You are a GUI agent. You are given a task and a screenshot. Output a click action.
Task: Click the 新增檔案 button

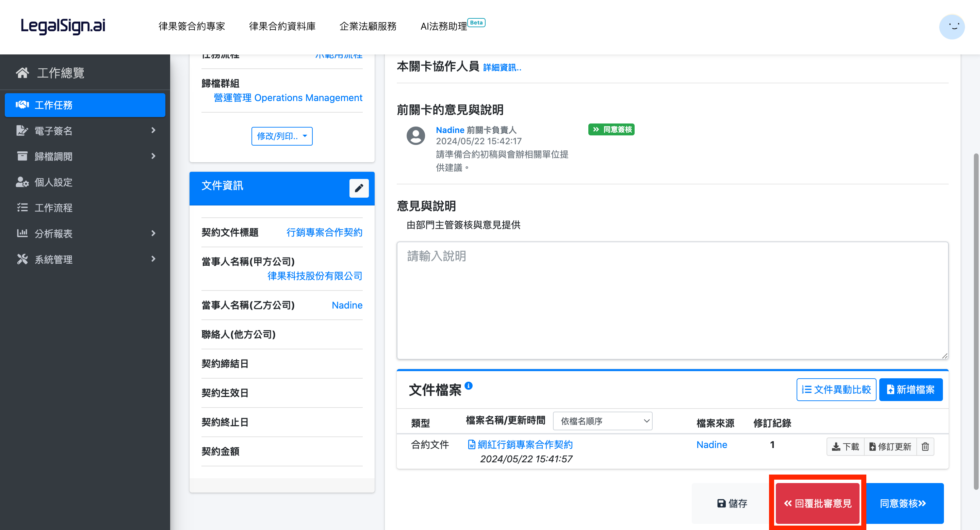tap(911, 390)
